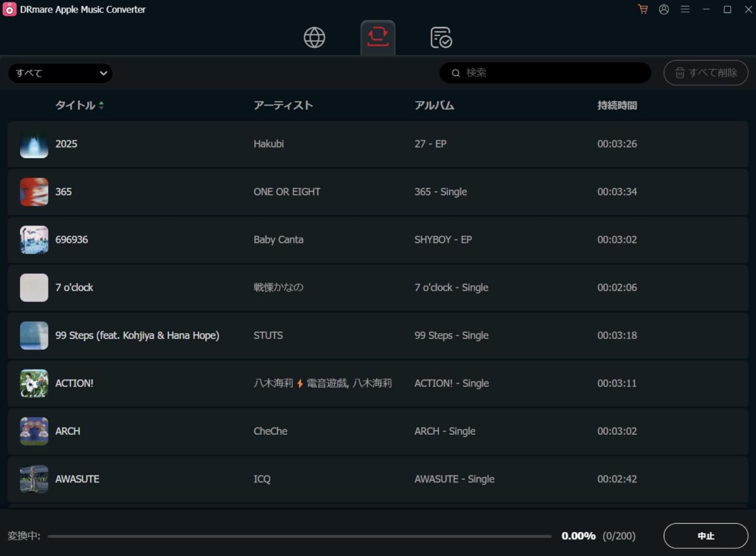756x556 pixels.
Task: Click duration 00:03:34
Action: [x=617, y=192]
